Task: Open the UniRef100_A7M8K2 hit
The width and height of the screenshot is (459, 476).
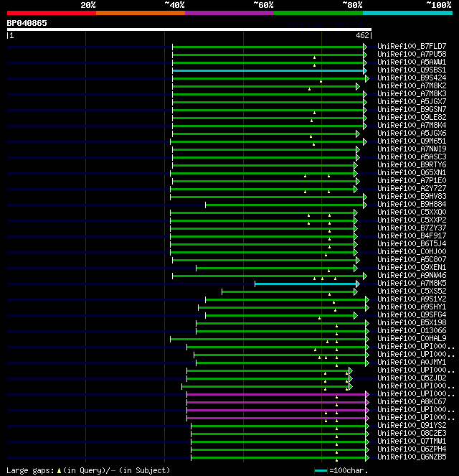Action: pyautogui.click(x=412, y=85)
